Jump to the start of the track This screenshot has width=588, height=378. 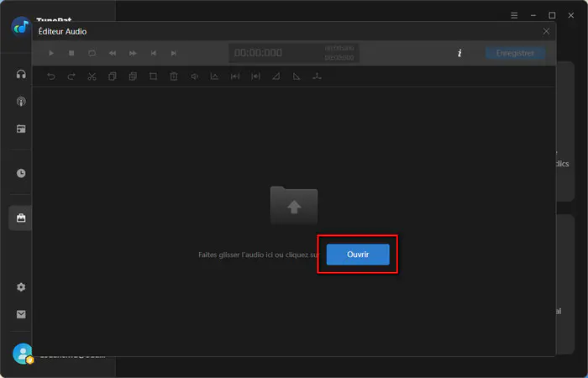tap(153, 53)
